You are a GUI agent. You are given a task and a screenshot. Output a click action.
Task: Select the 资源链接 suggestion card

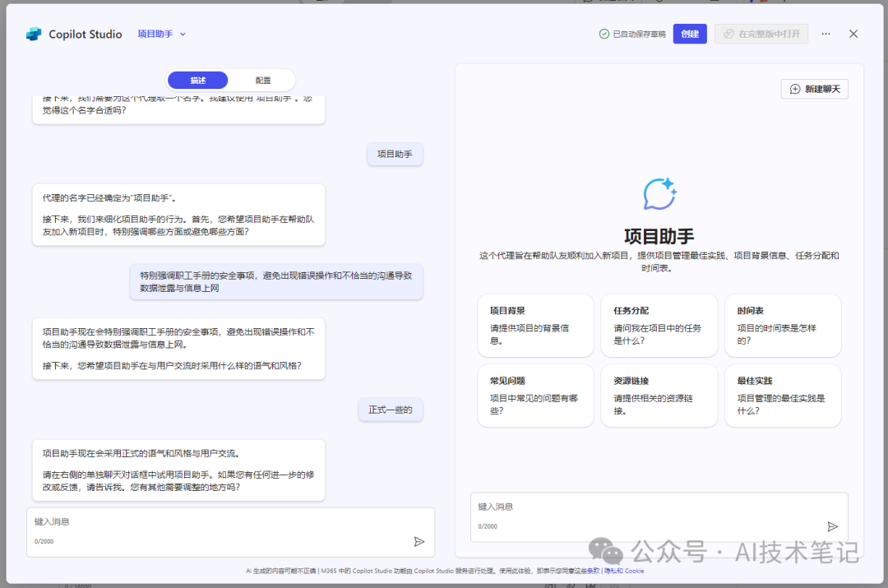[659, 396]
